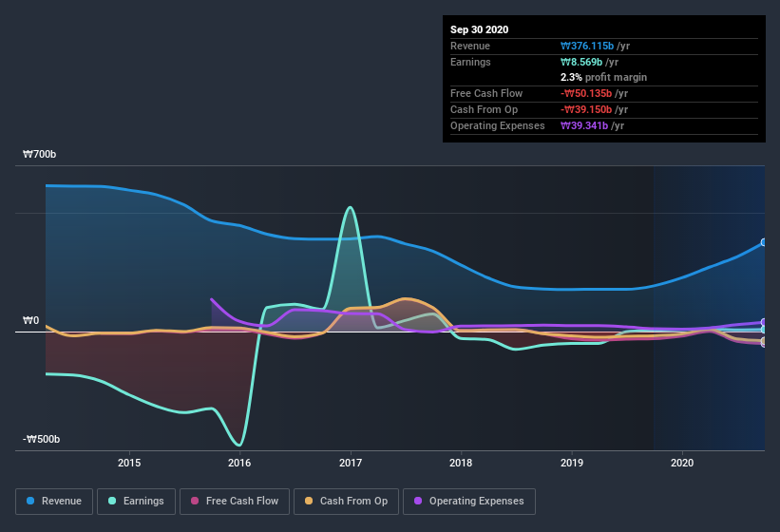Viewport: 780px width, 532px height.
Task: Select the 2018 label on the x-axis
Action: pyautogui.click(x=461, y=463)
